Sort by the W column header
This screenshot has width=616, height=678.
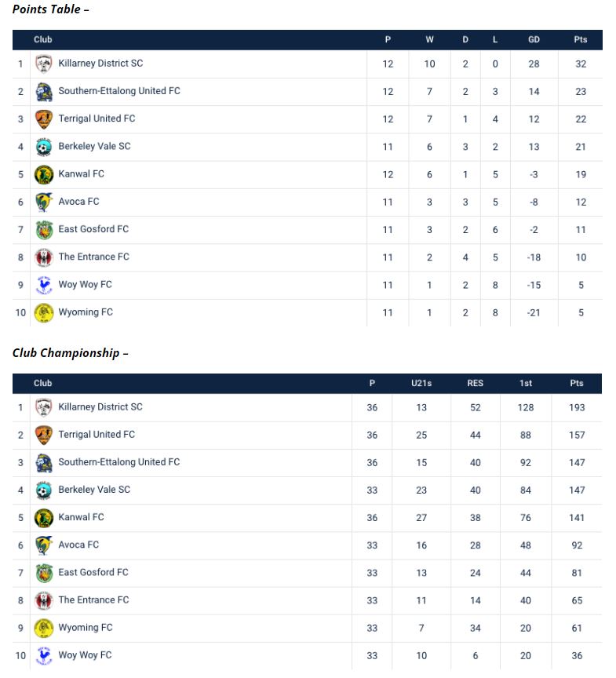click(x=429, y=40)
